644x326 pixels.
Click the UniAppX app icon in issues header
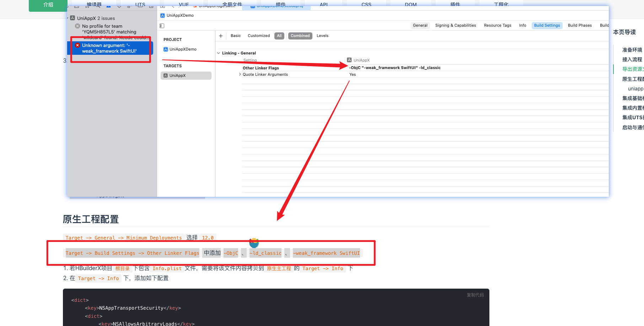tap(73, 18)
